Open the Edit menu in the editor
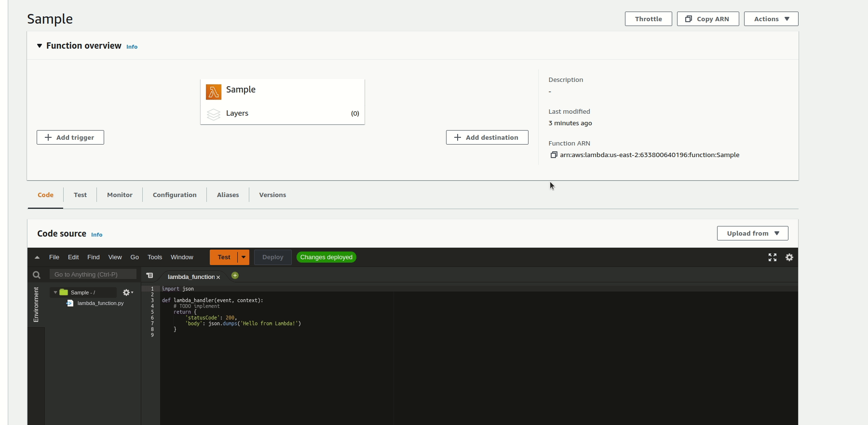The height and width of the screenshot is (425, 868). coord(73,257)
